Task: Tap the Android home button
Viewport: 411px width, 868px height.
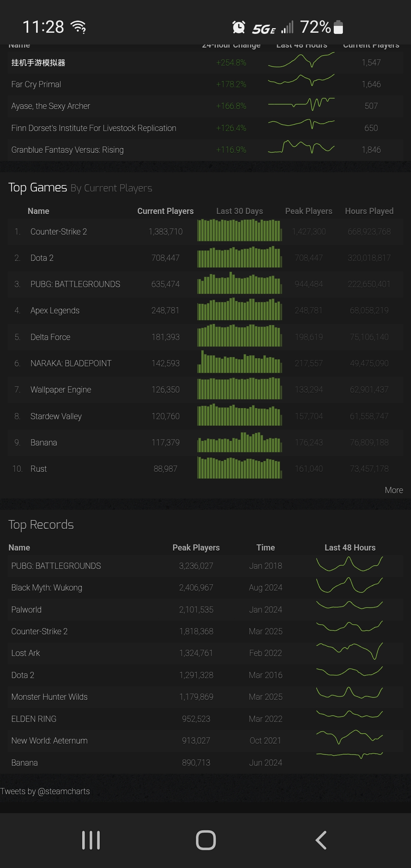Action: pos(206,840)
